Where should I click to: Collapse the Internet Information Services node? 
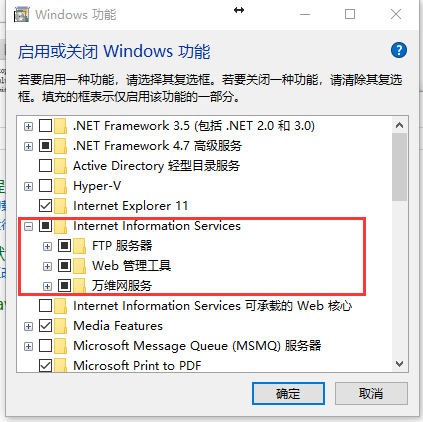(x=29, y=227)
